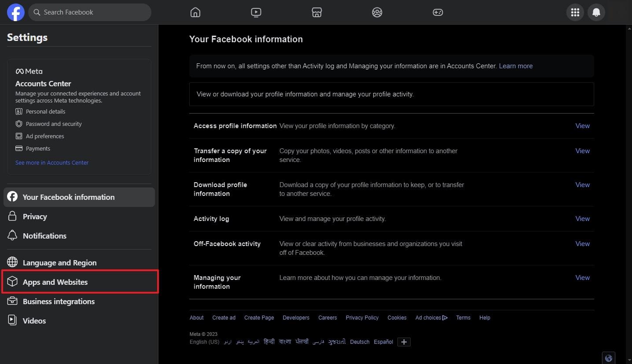Open the Gaming icon in top bar
Image resolution: width=632 pixels, height=364 pixels.
[437, 12]
